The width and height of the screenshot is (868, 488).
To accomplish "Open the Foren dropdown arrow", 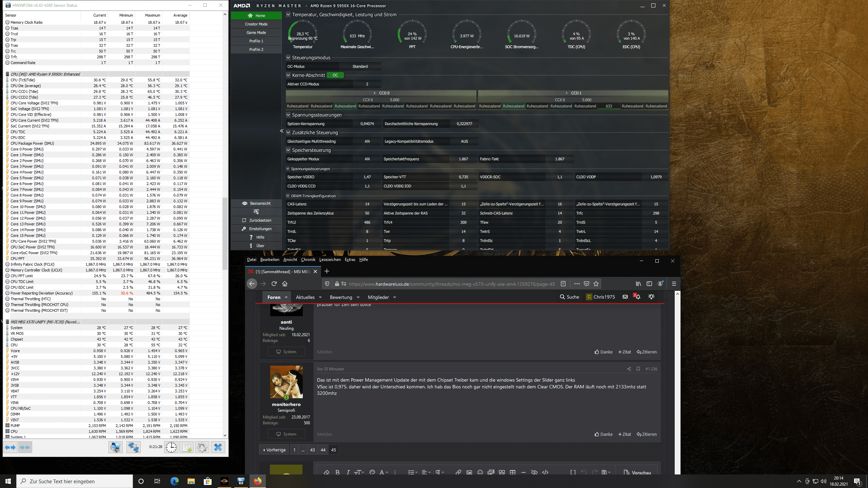I will [x=286, y=297].
